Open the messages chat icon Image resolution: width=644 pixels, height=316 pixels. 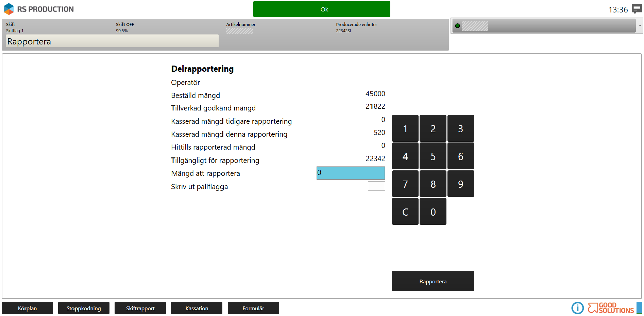click(x=636, y=9)
